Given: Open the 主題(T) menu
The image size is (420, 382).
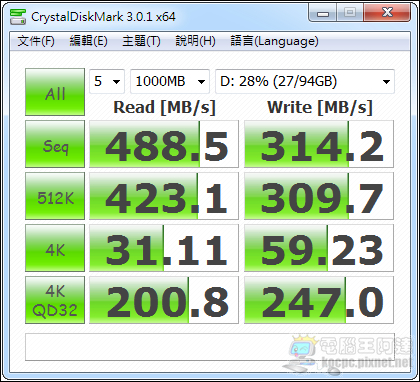Looking at the screenshot, I should coord(141,41).
